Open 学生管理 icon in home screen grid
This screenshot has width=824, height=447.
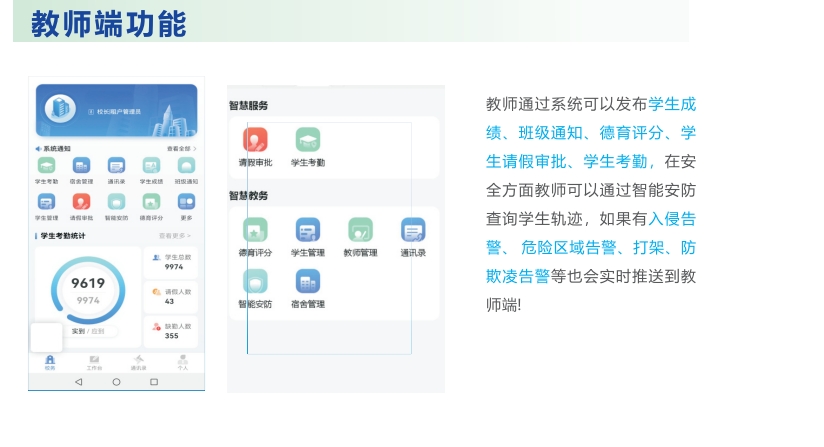pos(47,202)
